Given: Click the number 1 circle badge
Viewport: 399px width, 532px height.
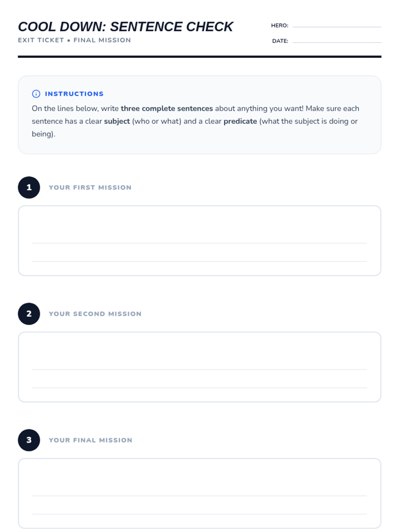Looking at the screenshot, I should pyautogui.click(x=29, y=188).
